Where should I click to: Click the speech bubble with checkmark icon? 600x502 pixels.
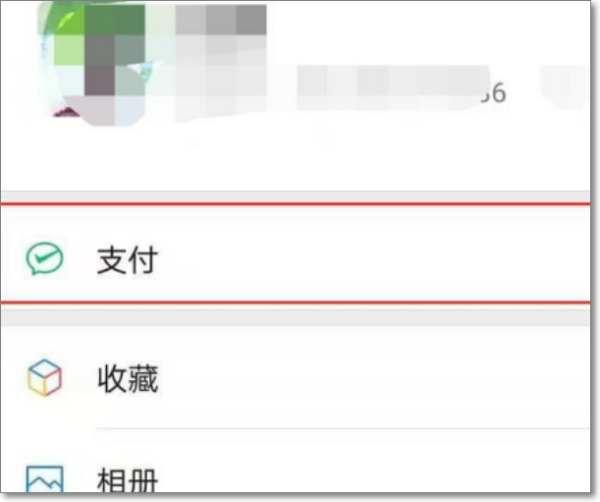(44, 259)
